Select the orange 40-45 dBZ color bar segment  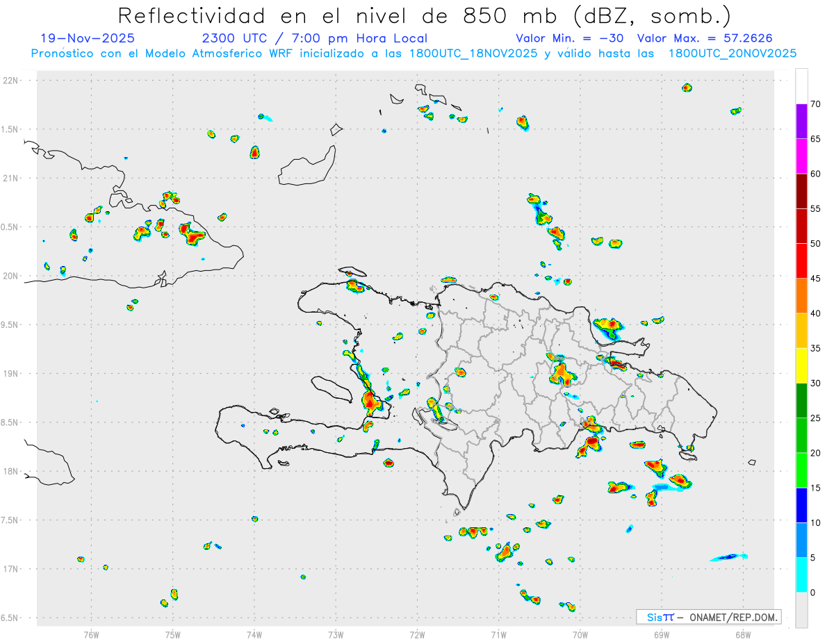(801, 296)
